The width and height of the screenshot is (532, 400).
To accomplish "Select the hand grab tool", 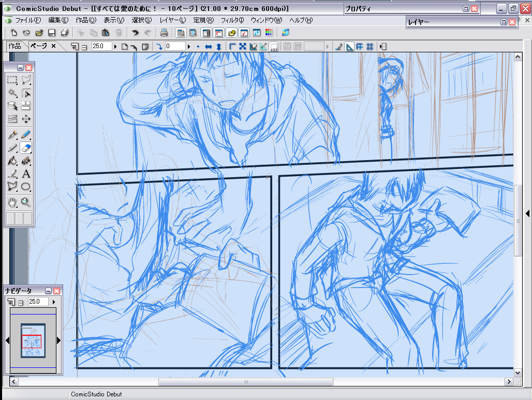I will click(12, 203).
